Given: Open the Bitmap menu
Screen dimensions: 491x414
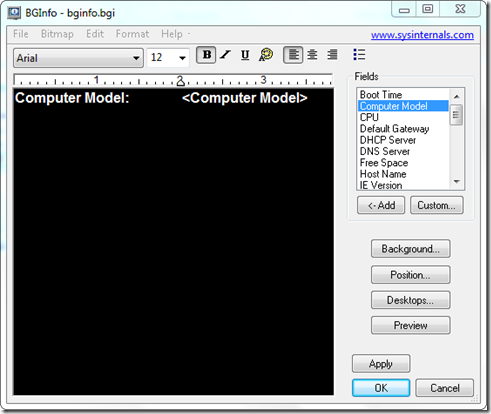Looking at the screenshot, I should (57, 34).
